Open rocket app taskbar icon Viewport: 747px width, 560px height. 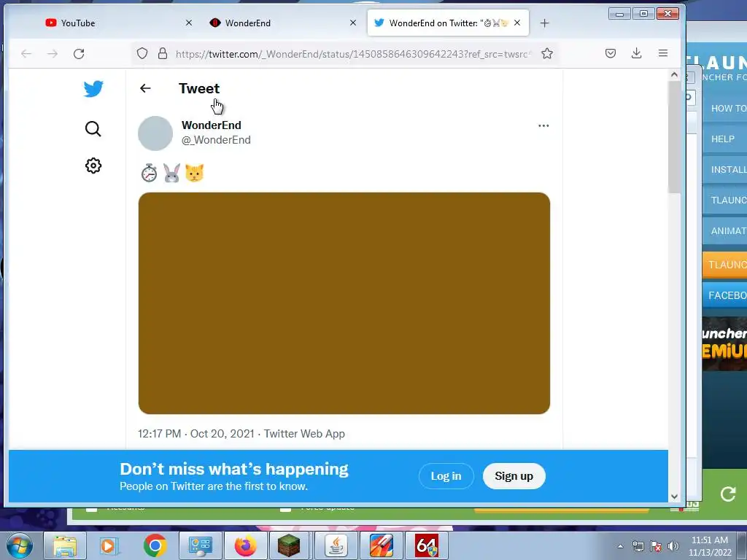(x=381, y=545)
